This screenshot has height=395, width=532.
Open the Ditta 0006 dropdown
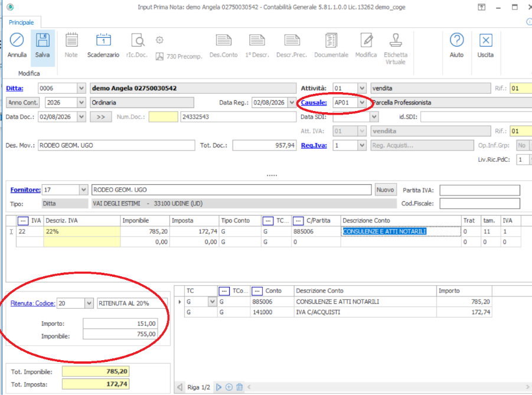coord(81,88)
